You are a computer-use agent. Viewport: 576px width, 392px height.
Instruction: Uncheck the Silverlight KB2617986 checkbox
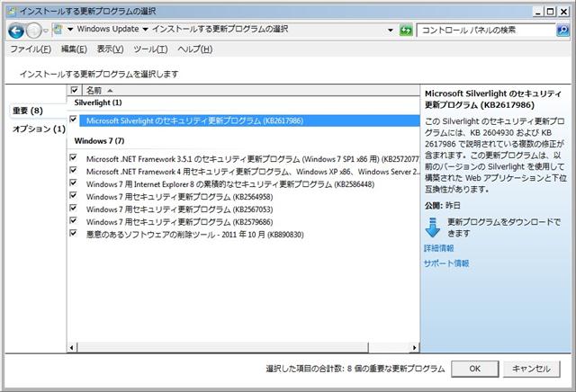point(73,120)
